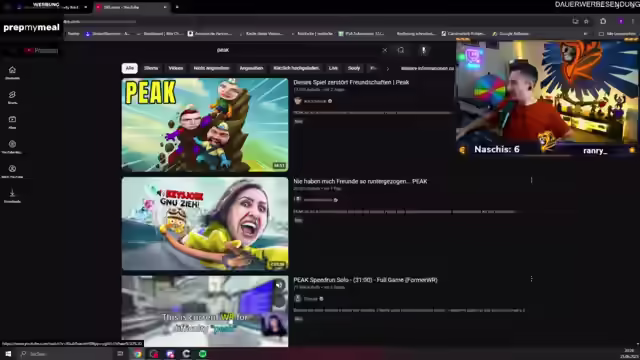Open the browser extensions puzzle icon

click(x=603, y=21)
